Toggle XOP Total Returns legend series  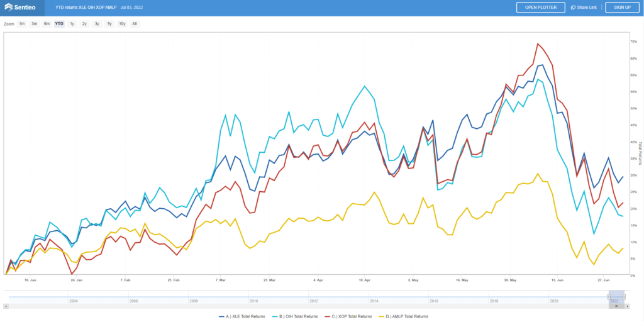point(348,316)
